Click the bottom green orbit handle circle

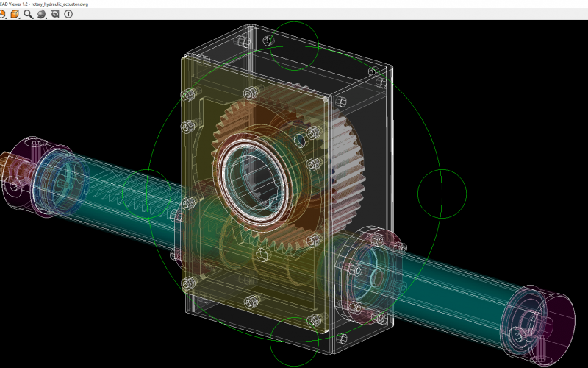coord(294,341)
